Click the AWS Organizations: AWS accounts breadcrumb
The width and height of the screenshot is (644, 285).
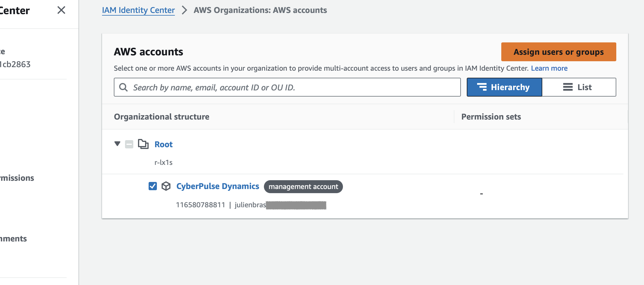coord(260,10)
